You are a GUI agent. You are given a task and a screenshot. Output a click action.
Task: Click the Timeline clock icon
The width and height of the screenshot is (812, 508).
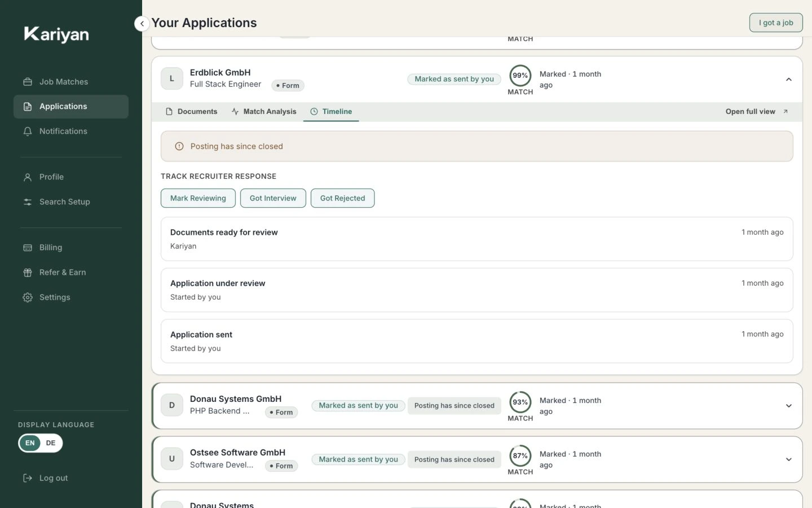pyautogui.click(x=314, y=112)
